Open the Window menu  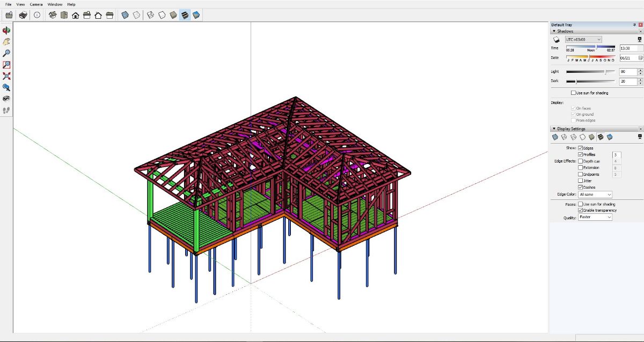[x=55, y=4]
